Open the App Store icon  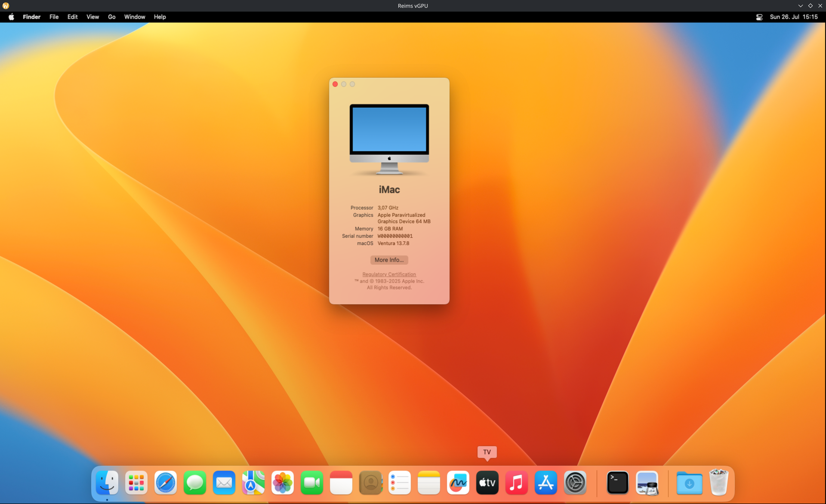coord(546,482)
